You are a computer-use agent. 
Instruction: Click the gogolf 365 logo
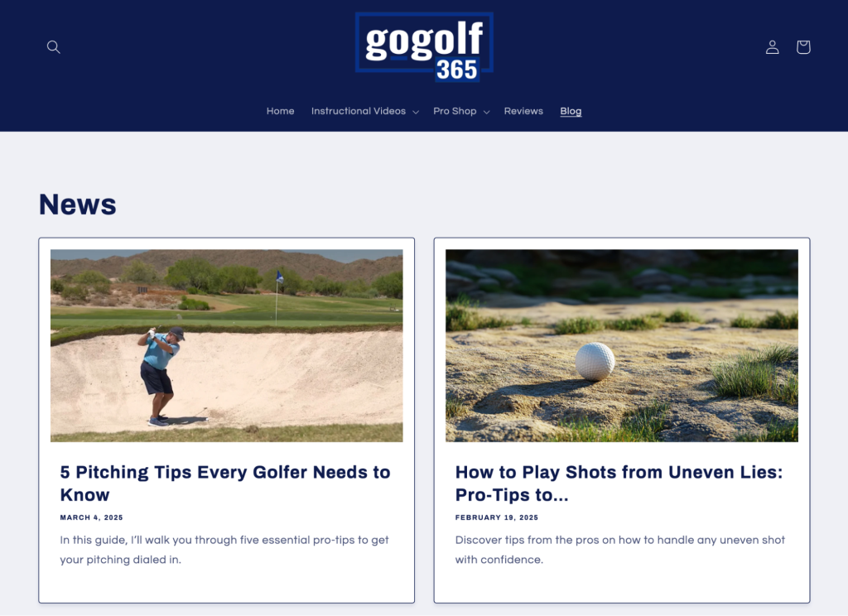(424, 47)
